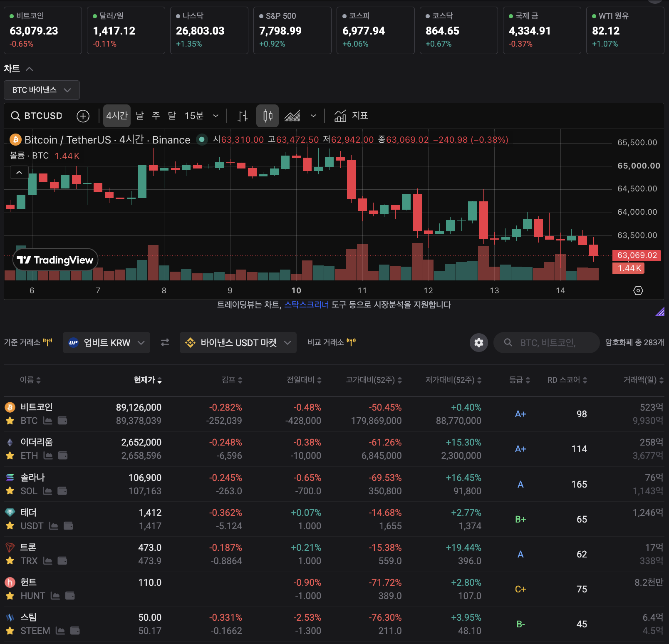
Task: Open the chart icon in the SOL row
Action: click(48, 491)
